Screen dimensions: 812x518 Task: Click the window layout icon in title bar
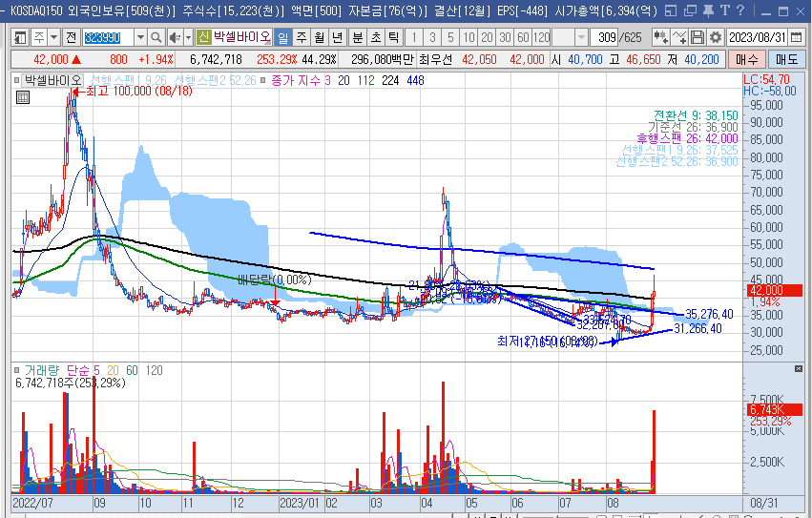pyautogui.click(x=671, y=10)
